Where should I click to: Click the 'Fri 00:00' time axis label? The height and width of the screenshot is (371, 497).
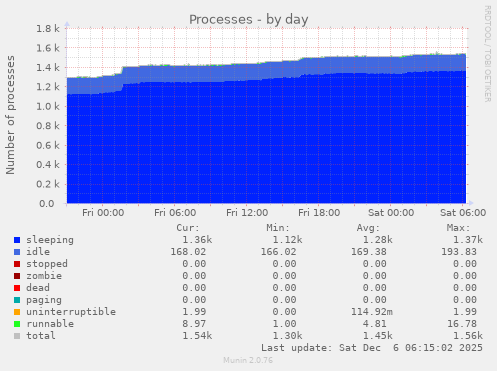click(103, 213)
